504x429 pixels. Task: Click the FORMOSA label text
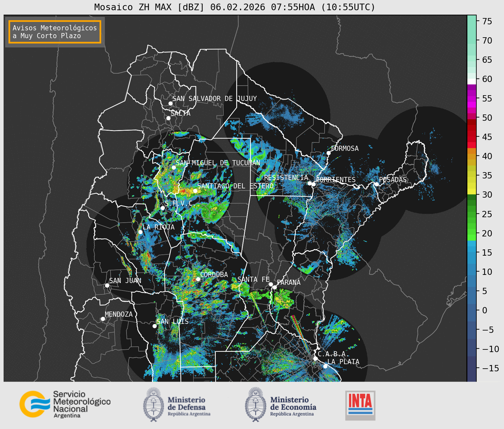point(345,148)
